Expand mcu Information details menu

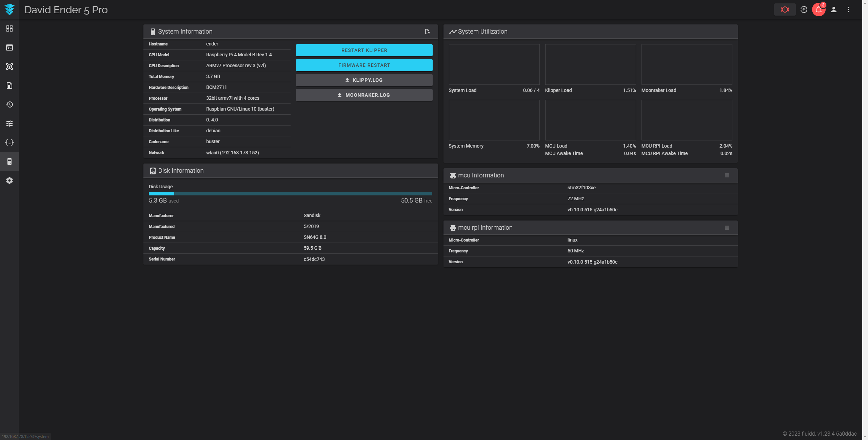point(727,175)
